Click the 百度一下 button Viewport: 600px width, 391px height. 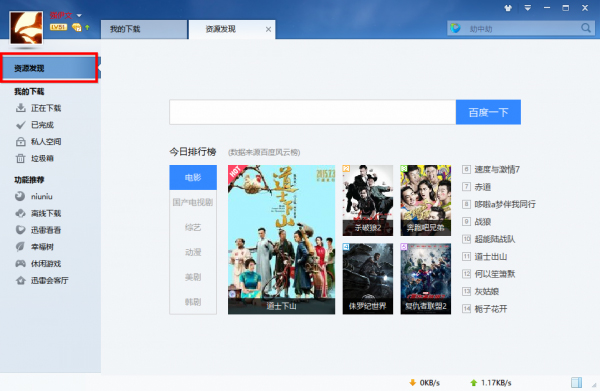point(488,112)
